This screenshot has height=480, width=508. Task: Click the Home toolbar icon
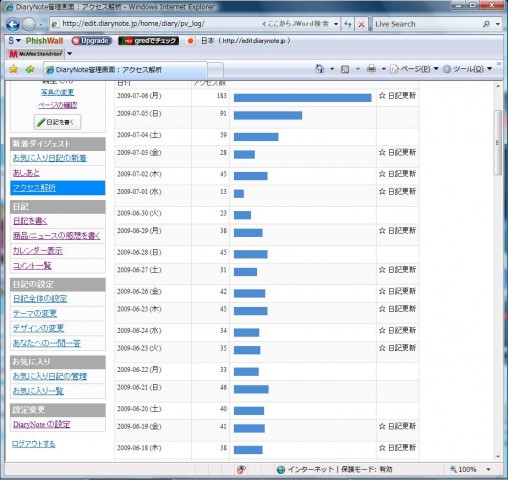pyautogui.click(x=319, y=69)
